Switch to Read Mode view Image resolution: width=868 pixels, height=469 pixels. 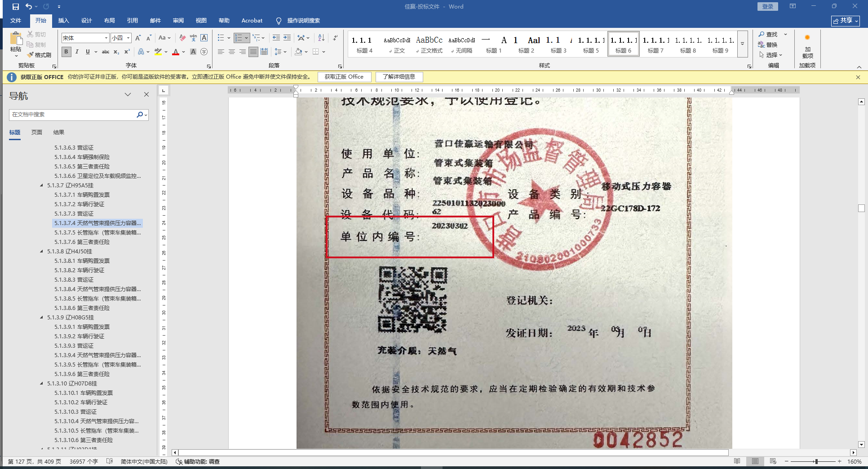point(737,461)
